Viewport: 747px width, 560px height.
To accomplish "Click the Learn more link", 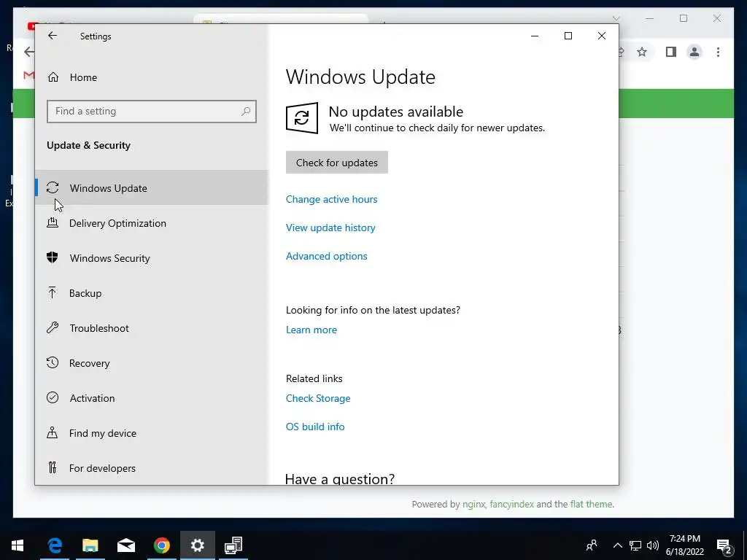I will pyautogui.click(x=311, y=330).
